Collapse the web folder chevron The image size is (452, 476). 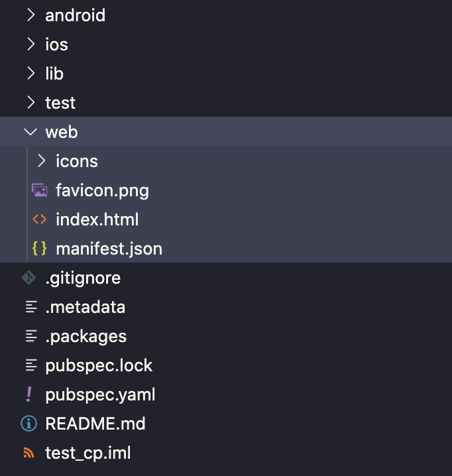(x=30, y=132)
